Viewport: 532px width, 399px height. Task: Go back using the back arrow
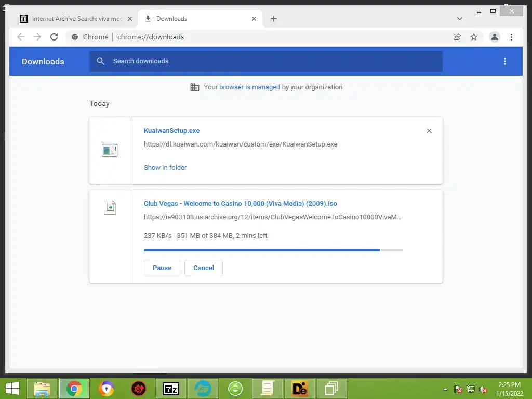pos(21,37)
